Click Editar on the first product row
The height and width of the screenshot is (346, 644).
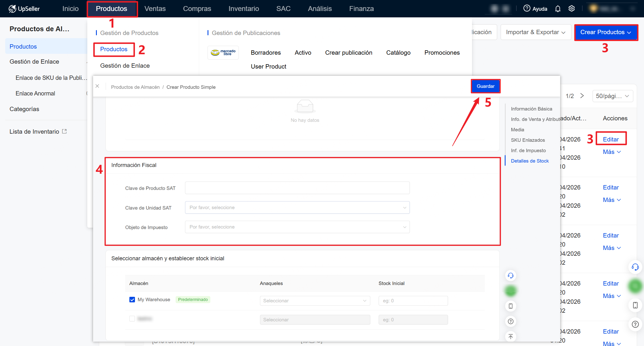[x=611, y=139]
